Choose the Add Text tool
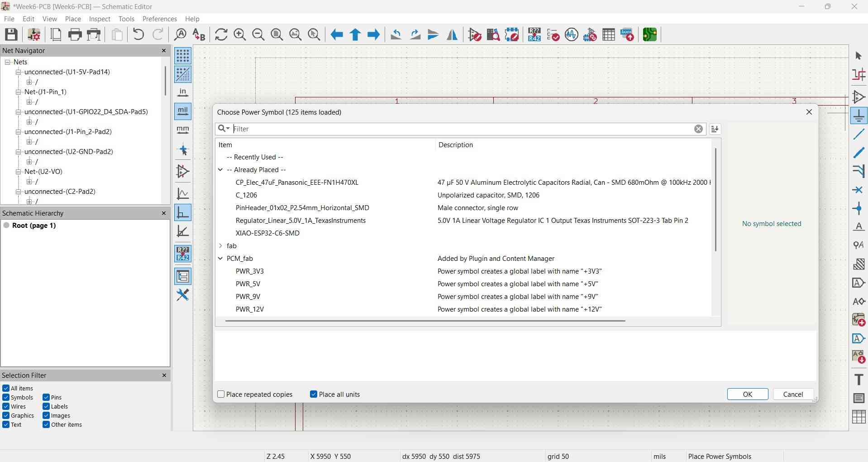 click(x=858, y=380)
